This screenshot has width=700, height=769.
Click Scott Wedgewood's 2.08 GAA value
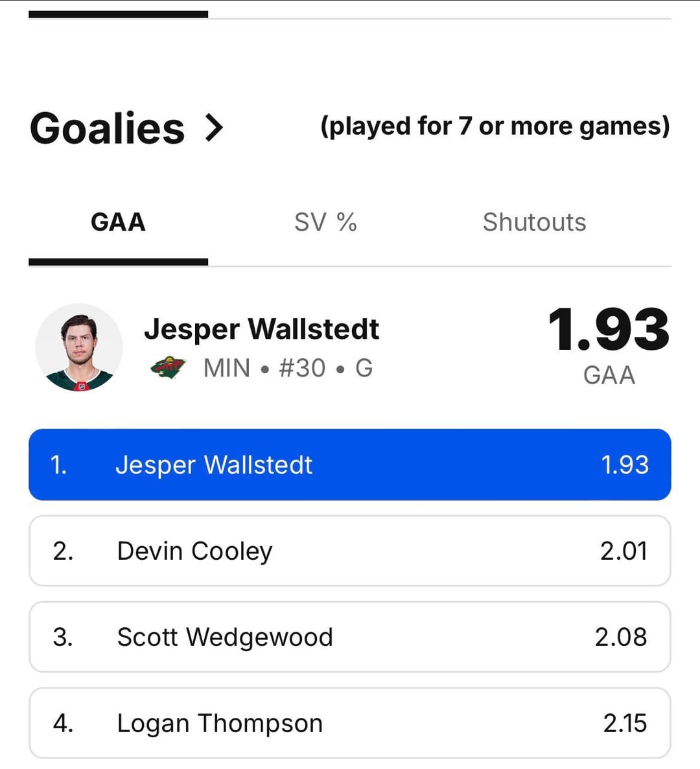621,637
